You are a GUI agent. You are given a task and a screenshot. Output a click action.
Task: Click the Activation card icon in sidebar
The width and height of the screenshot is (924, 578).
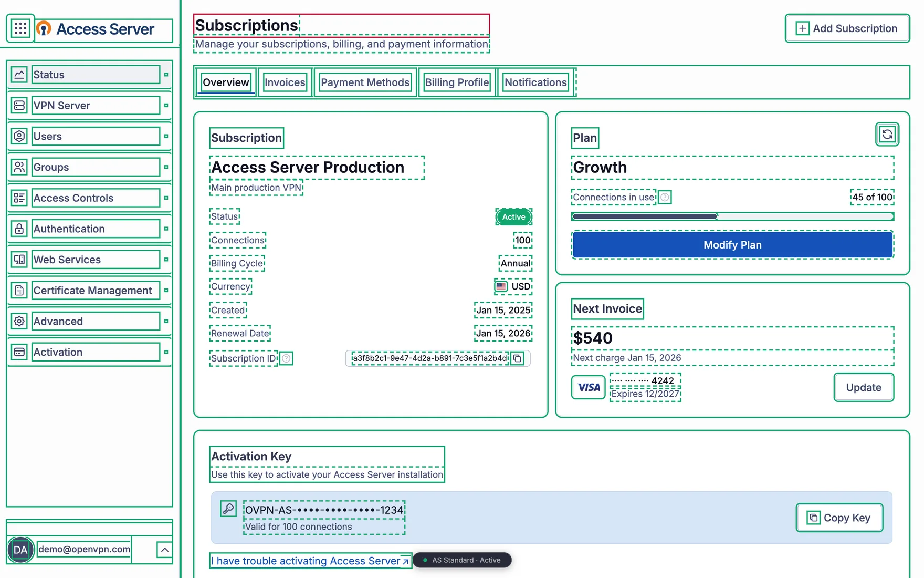click(x=19, y=352)
